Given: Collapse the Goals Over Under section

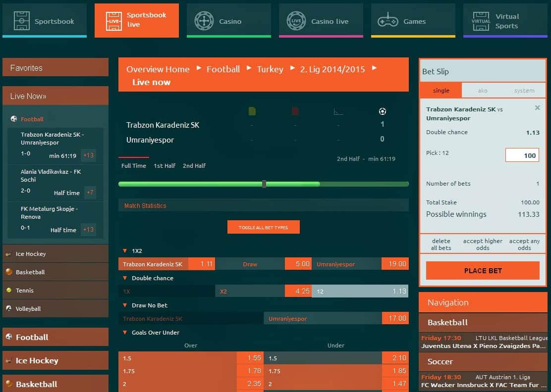Looking at the screenshot, I should point(125,332).
